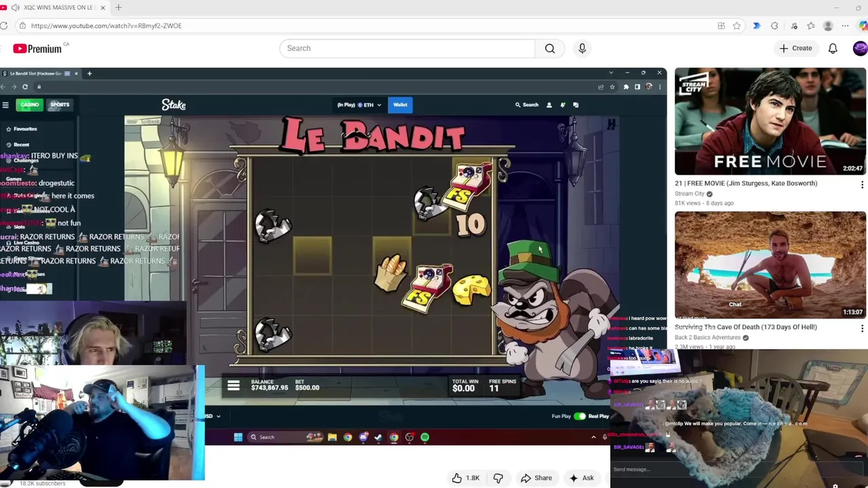The width and height of the screenshot is (868, 488).
Task: Open Recent in the Stake sidebar
Action: pos(18,144)
